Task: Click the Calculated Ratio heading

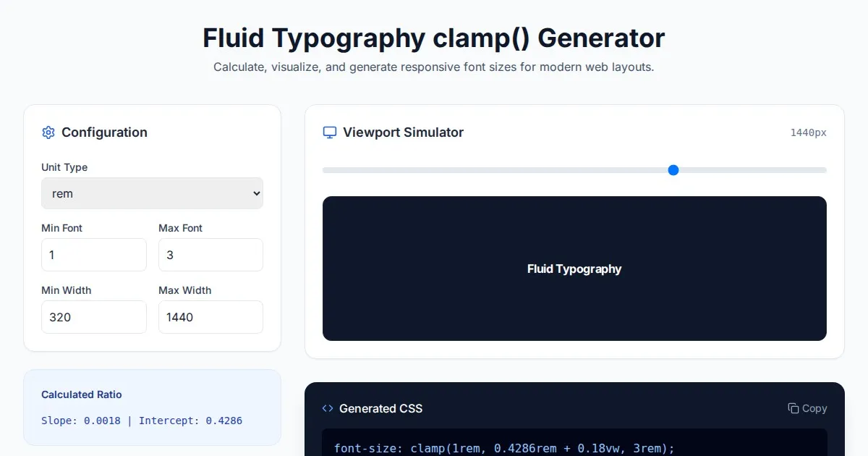Action: (x=82, y=394)
